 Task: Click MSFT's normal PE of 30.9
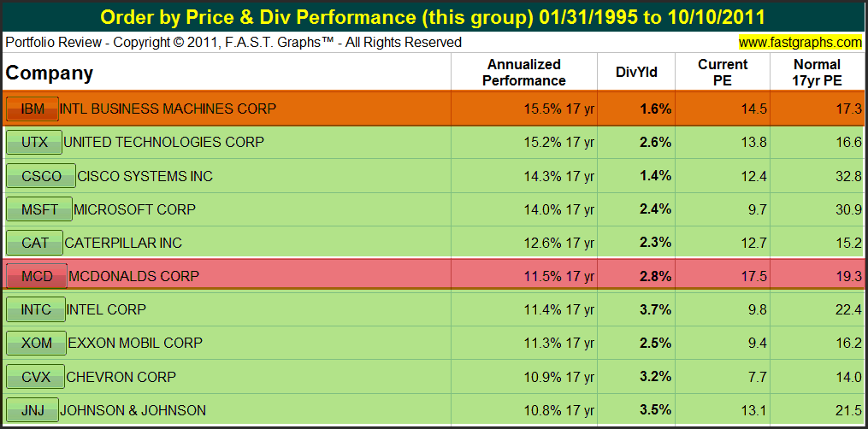point(849,209)
